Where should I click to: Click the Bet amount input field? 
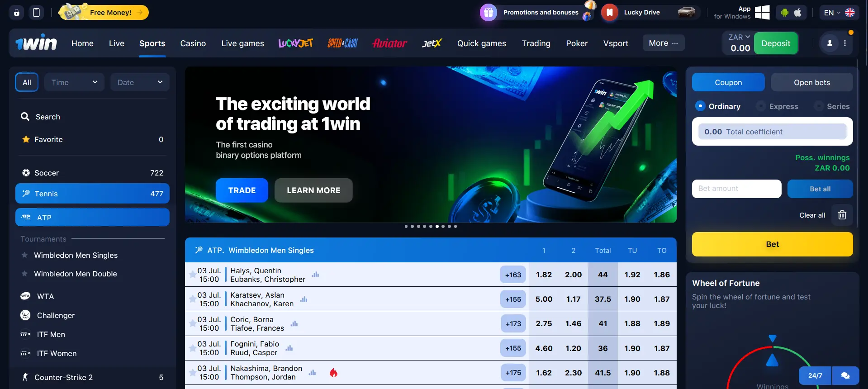click(x=736, y=189)
